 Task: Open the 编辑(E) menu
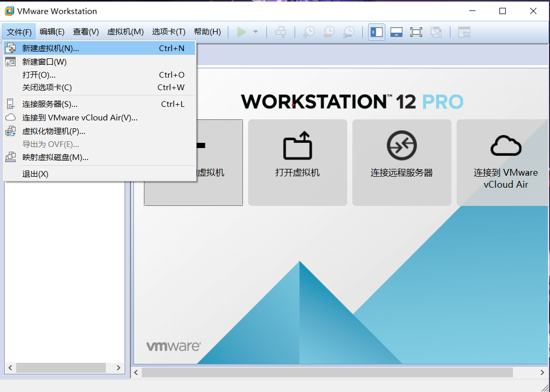pos(52,32)
